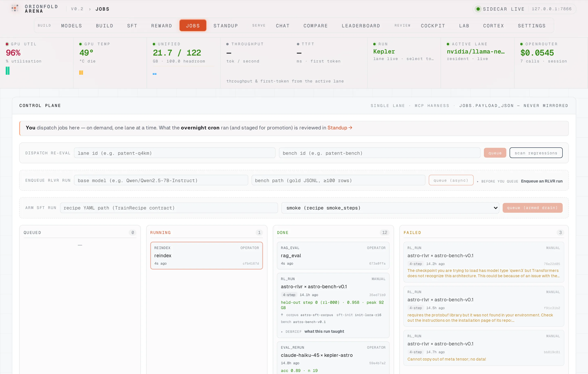Click the Done column count 12 badge
This screenshot has width=588, height=374.
pos(385,232)
